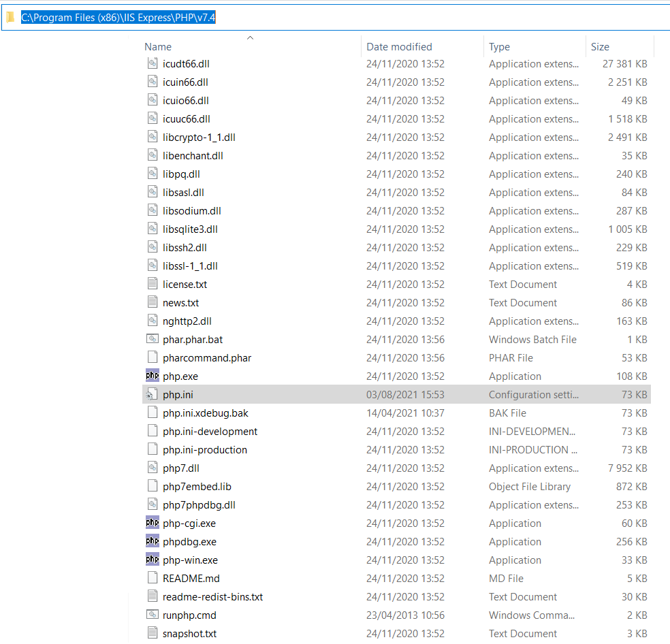Click the php7.dll file icon
The width and height of the screenshot is (670, 644).
pos(153,468)
